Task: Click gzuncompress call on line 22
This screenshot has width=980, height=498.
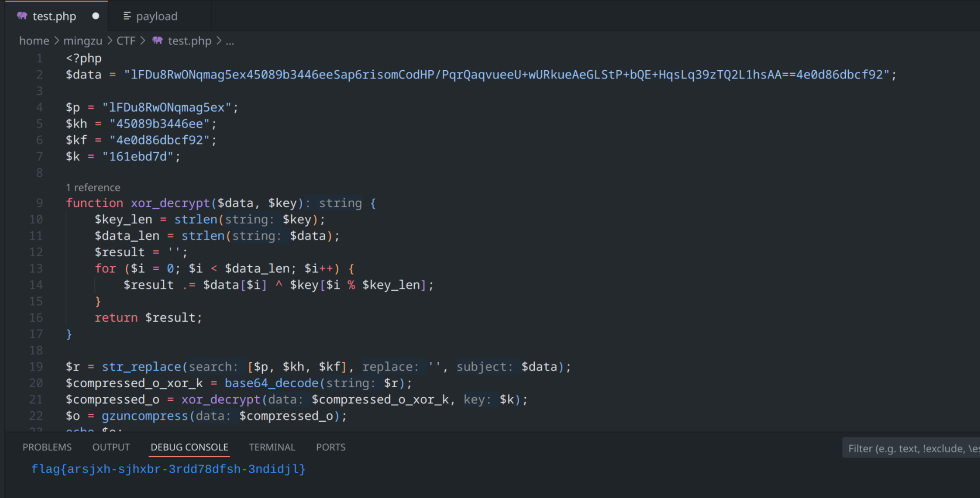Action: (145, 416)
